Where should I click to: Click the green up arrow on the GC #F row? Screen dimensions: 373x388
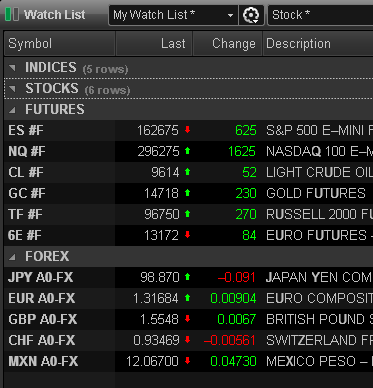coord(188,193)
